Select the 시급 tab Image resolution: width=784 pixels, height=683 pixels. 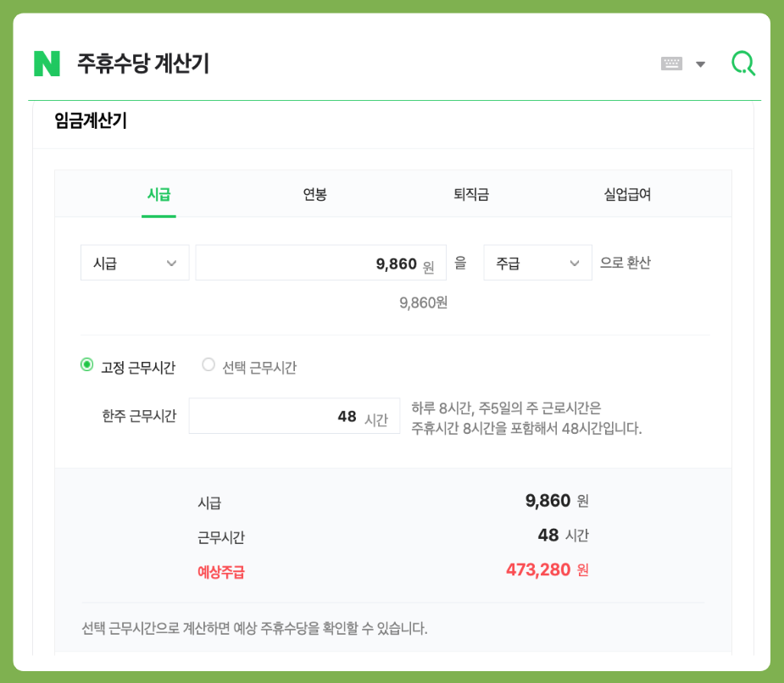tap(158, 192)
